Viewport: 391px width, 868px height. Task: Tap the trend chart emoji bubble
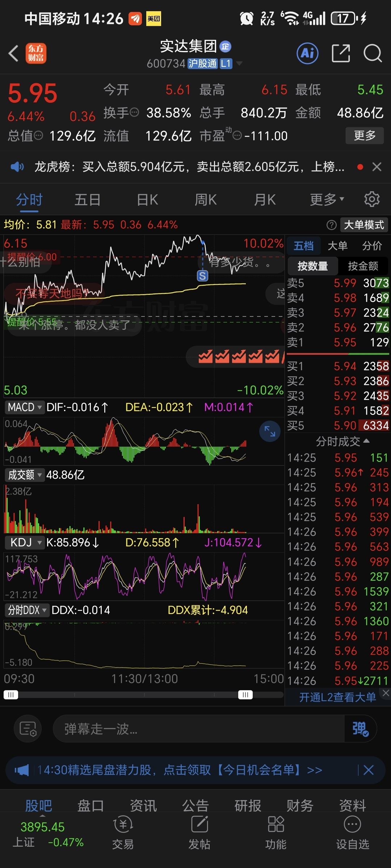point(235,357)
